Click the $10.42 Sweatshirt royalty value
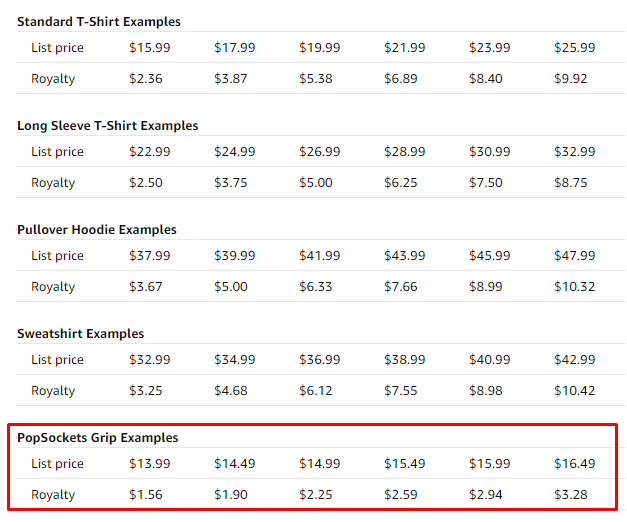 pos(575,390)
